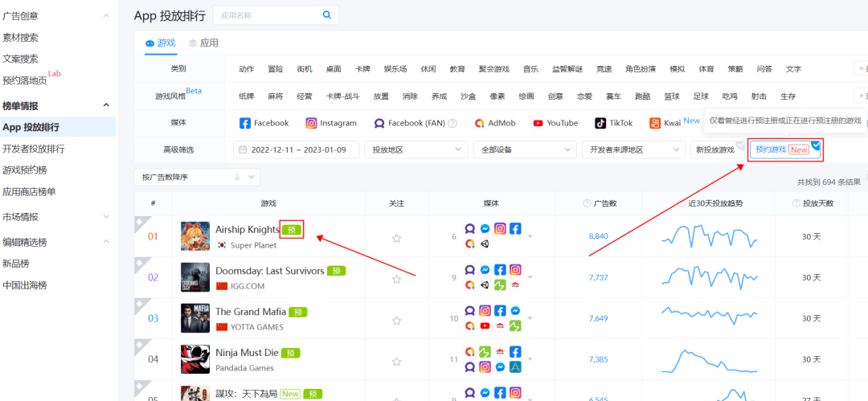Star Airship Knights as favorite

click(x=396, y=238)
